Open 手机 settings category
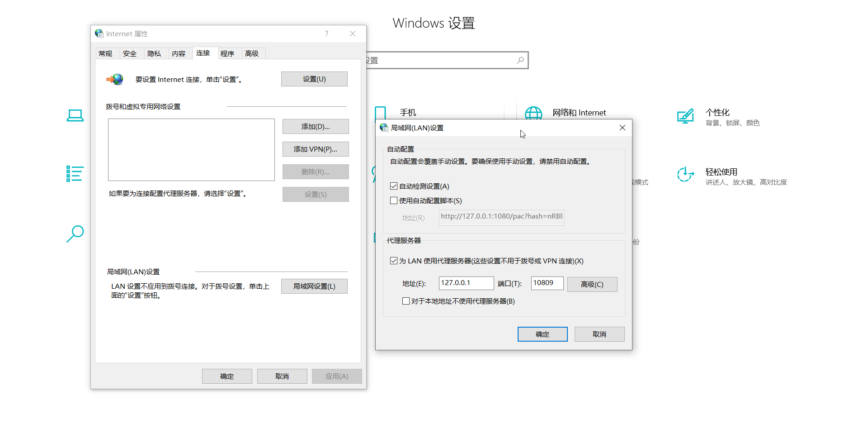 (408, 112)
